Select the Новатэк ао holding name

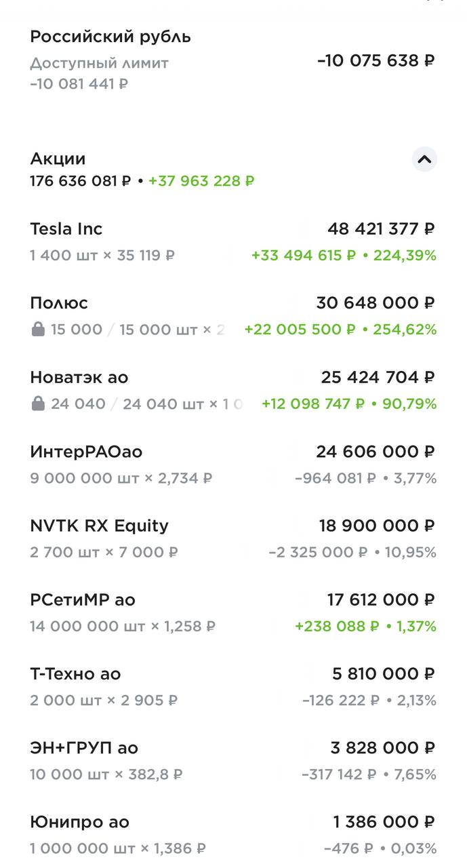point(79,377)
